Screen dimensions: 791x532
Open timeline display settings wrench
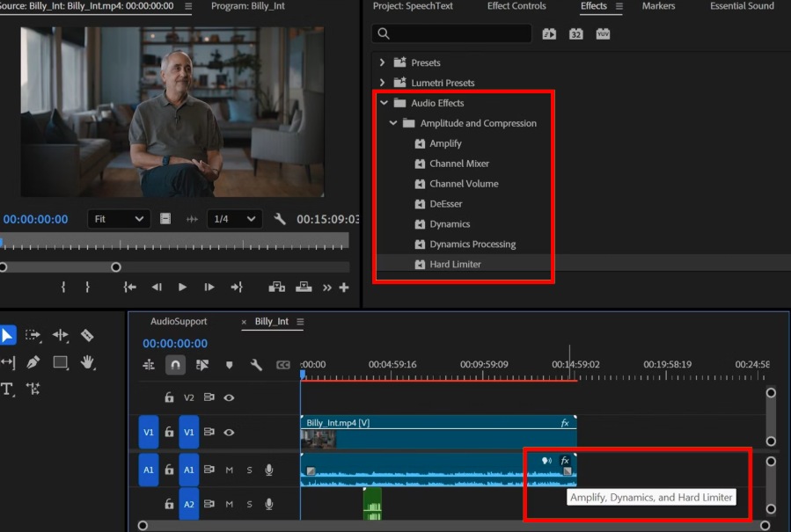[x=256, y=365]
